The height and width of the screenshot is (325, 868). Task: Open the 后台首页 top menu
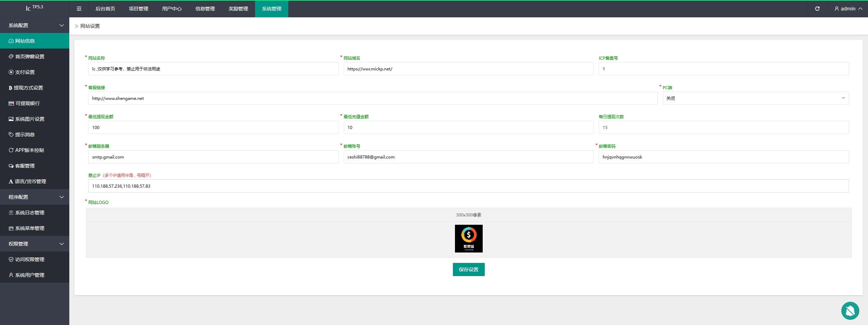[x=105, y=9]
